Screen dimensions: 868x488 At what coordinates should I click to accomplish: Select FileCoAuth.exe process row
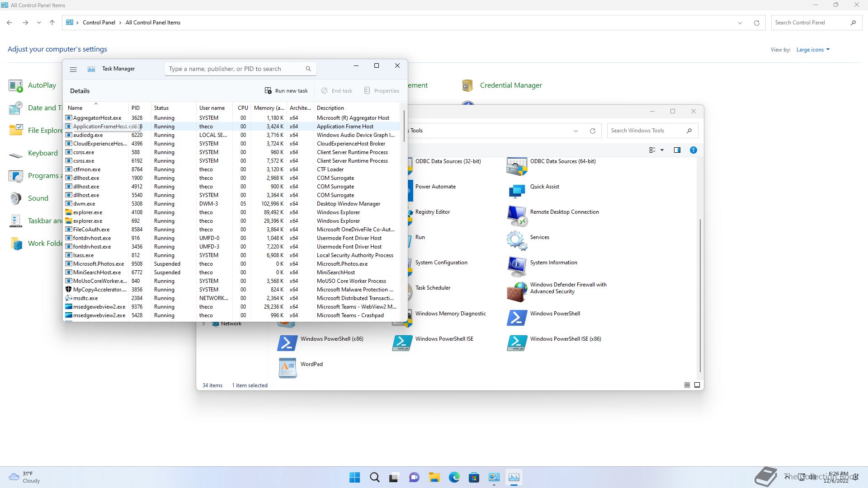231,230
